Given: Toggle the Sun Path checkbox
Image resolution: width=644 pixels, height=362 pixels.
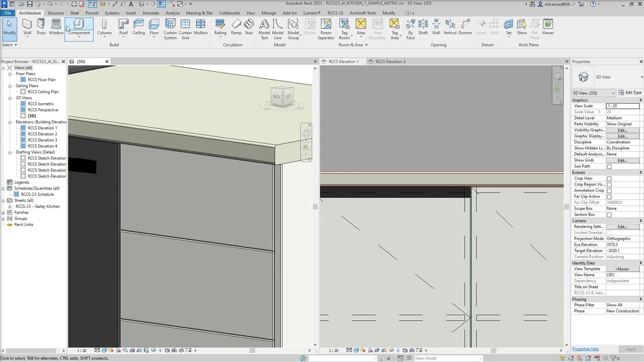Looking at the screenshot, I should (x=609, y=166).
